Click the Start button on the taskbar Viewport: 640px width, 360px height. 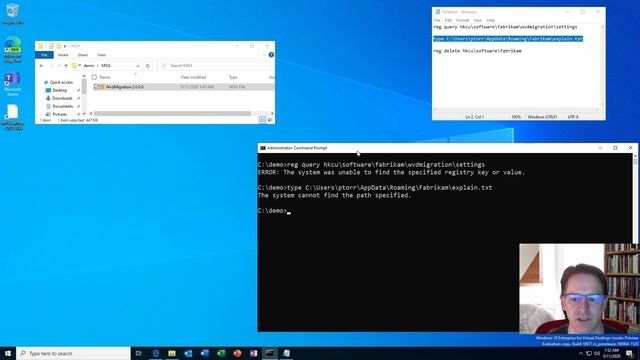(x=8, y=353)
